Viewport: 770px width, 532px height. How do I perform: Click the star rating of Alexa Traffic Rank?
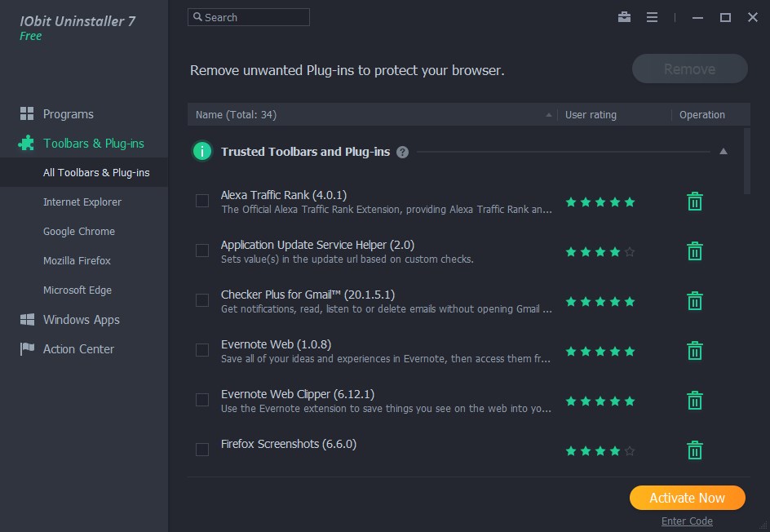tap(600, 202)
